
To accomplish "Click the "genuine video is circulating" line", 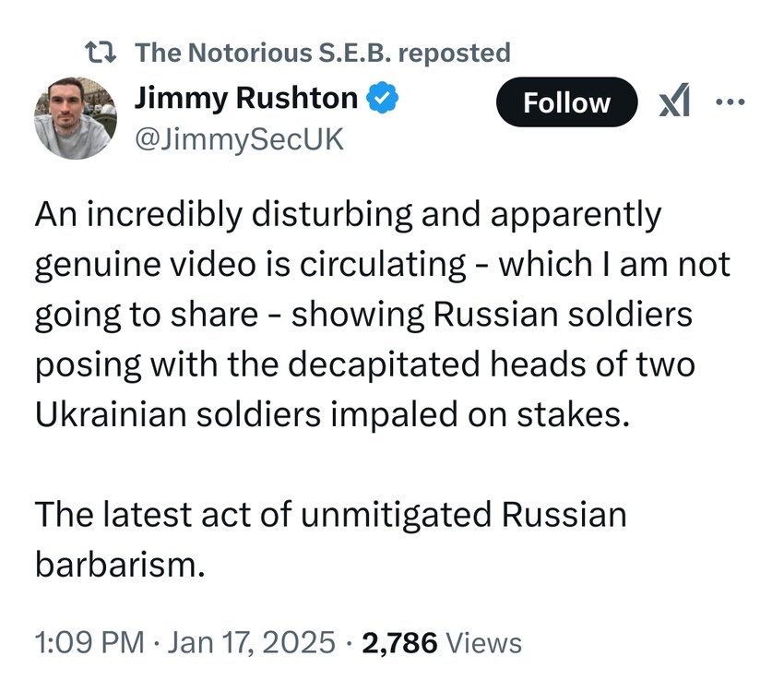I will [x=249, y=265].
